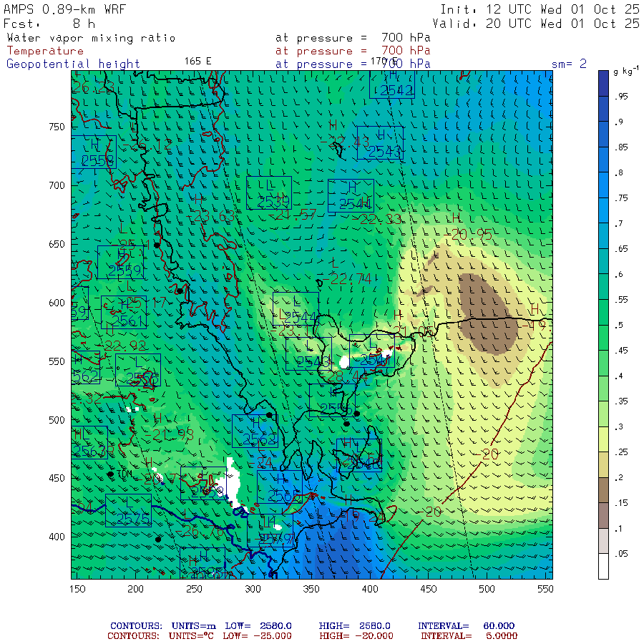Click the darkest blue segment at the colorbar top
644x644 pixels.
[603, 84]
